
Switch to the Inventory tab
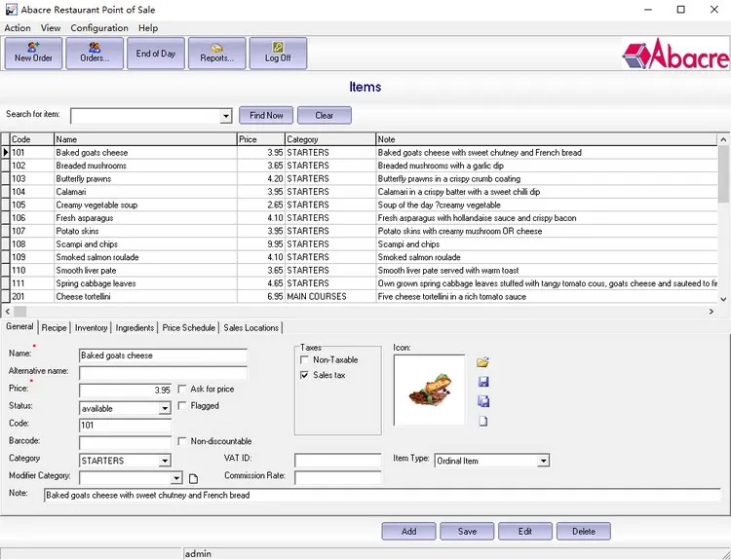point(91,327)
